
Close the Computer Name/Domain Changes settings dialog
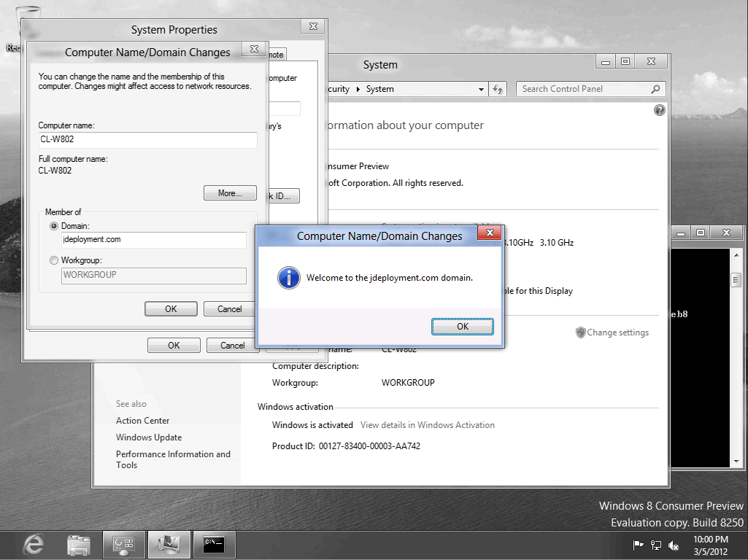(x=254, y=49)
